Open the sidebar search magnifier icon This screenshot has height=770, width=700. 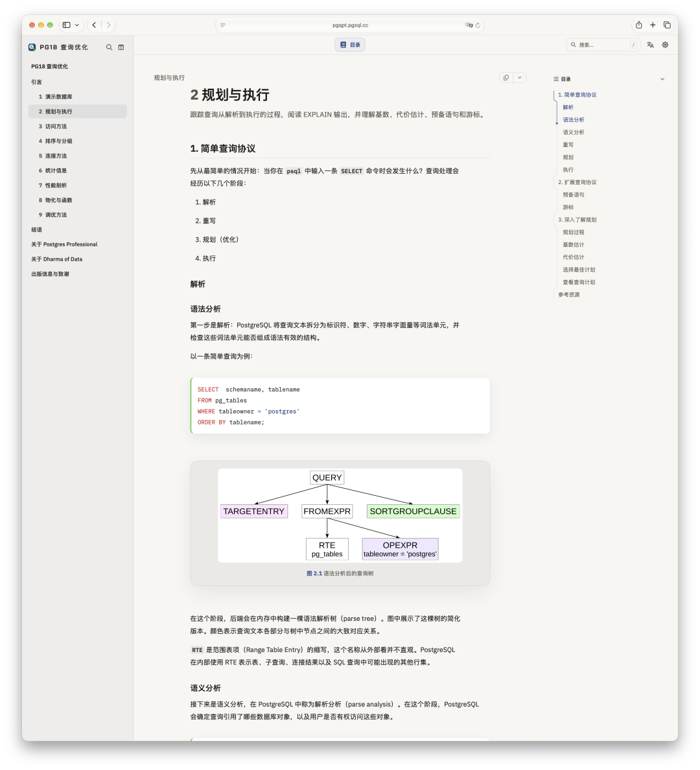tap(109, 47)
